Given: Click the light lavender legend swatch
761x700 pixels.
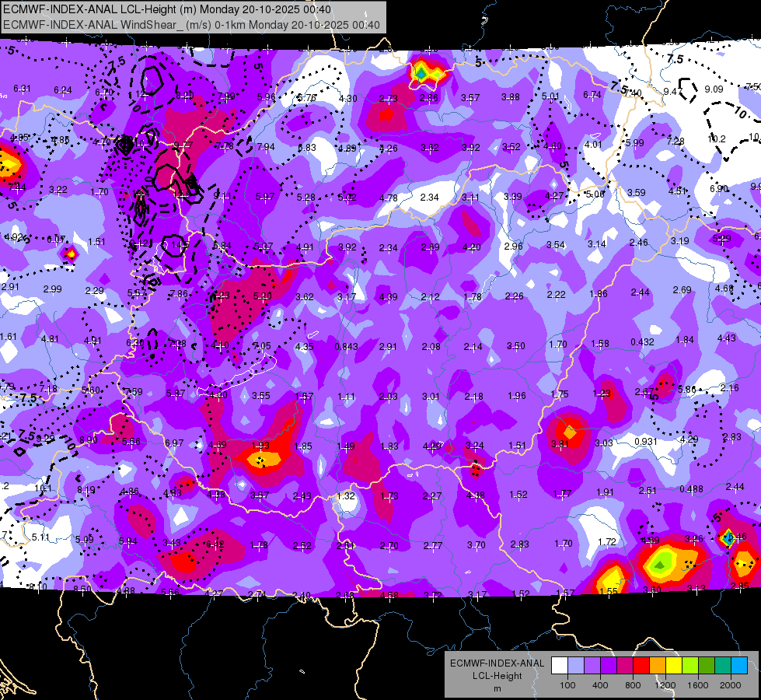Looking at the screenshot, I should [576, 666].
